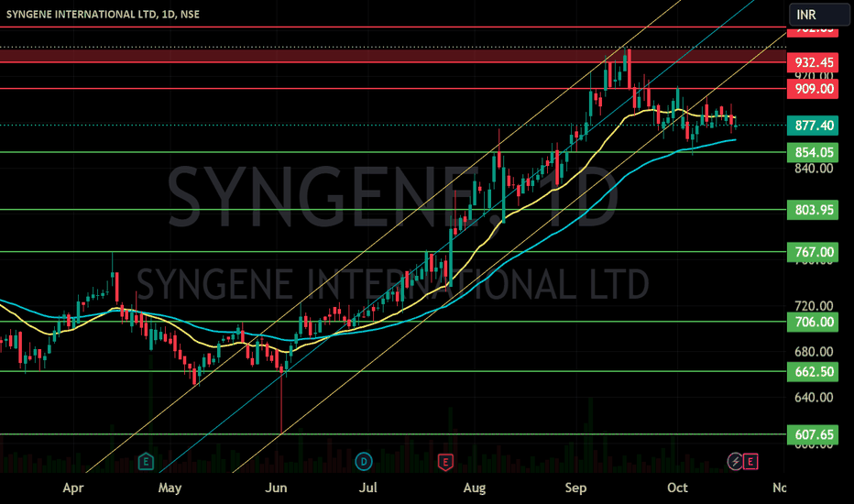Click the Jun label on the time axis
Screen dimensions: 854x504
click(276, 488)
